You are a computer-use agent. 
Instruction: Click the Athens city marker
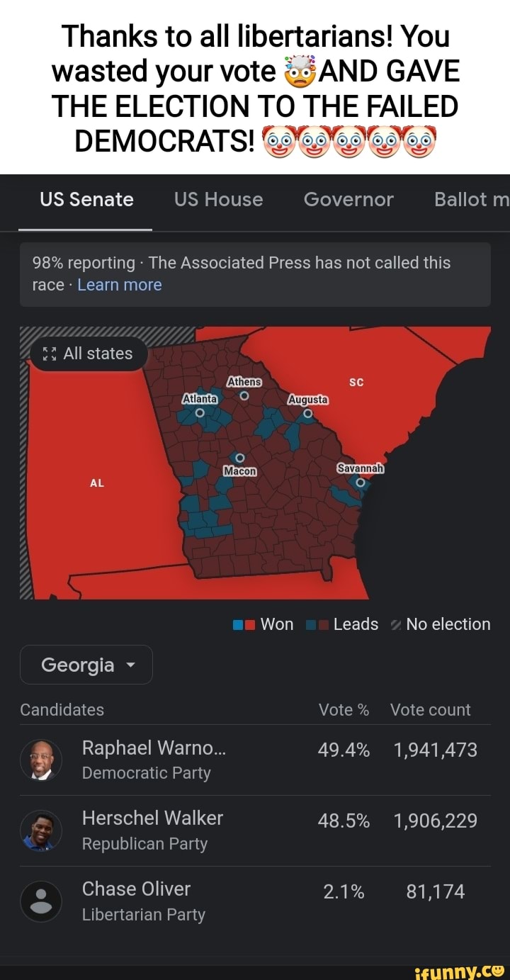tap(244, 394)
